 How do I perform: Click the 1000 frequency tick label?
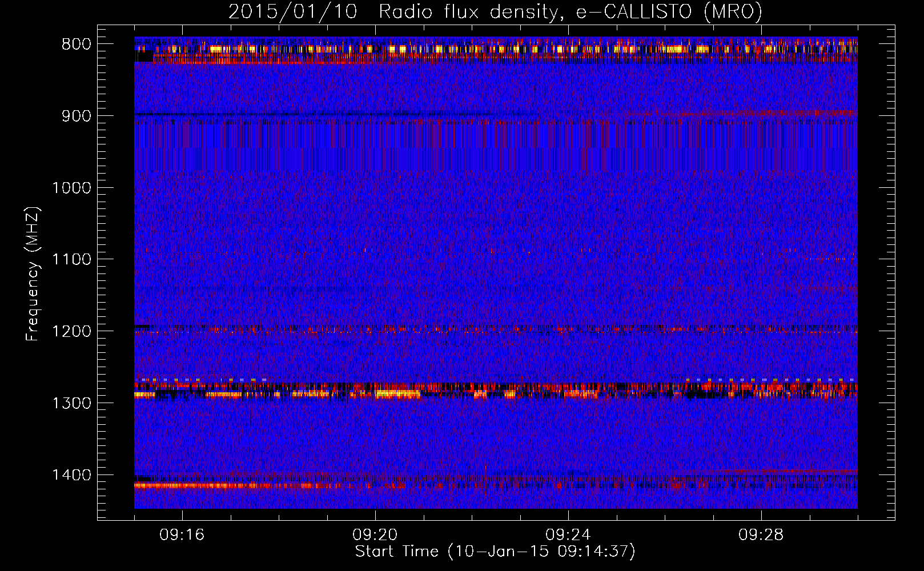tap(71, 188)
